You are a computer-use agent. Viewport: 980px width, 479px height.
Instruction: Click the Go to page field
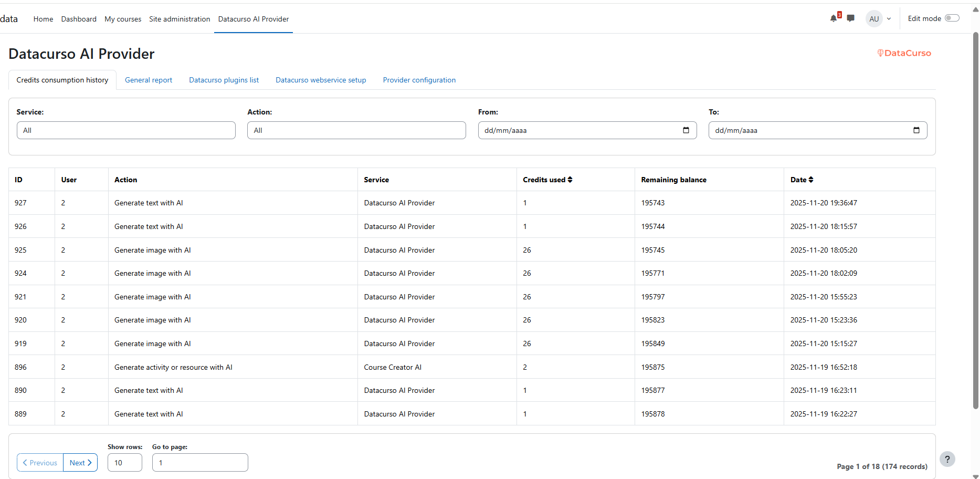coord(200,463)
